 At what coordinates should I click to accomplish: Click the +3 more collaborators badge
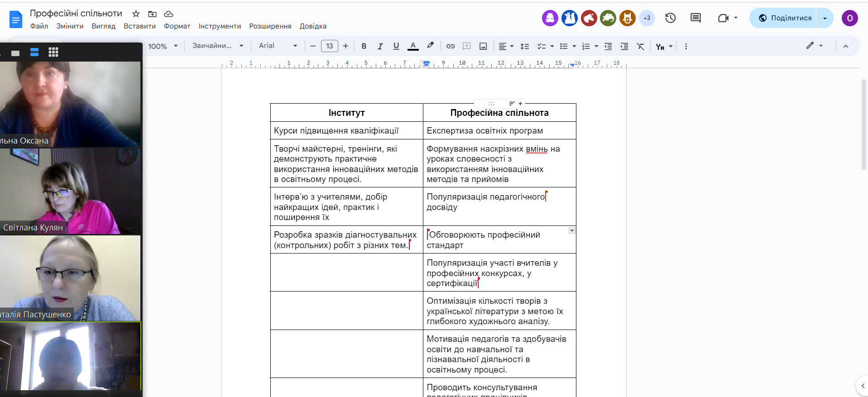pyautogui.click(x=647, y=18)
